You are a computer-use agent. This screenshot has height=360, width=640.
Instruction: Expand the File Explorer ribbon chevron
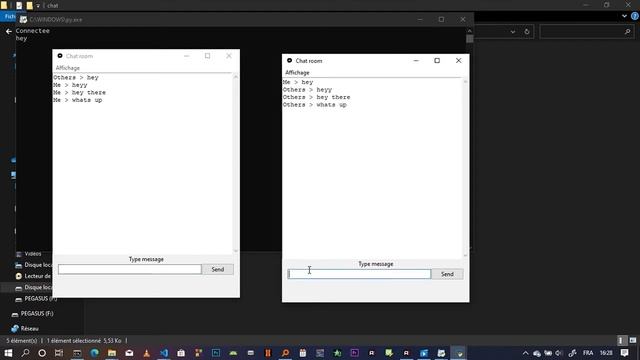point(624,16)
